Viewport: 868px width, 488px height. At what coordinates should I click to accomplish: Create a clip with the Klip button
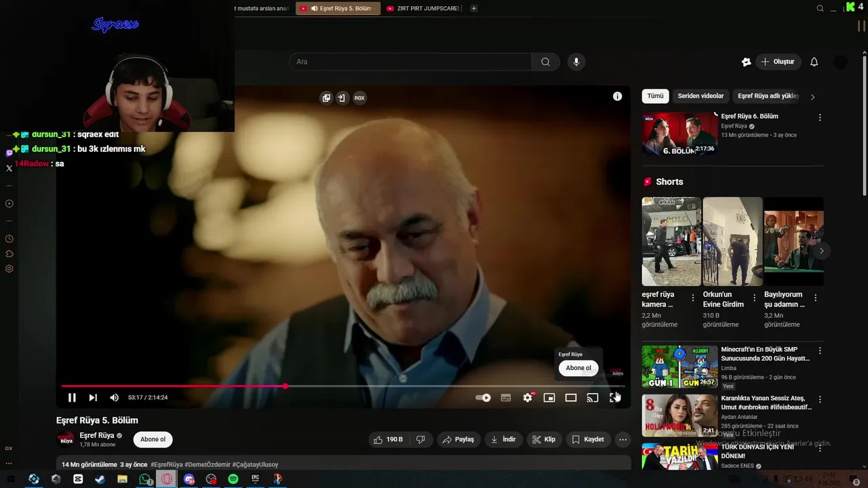click(544, 439)
